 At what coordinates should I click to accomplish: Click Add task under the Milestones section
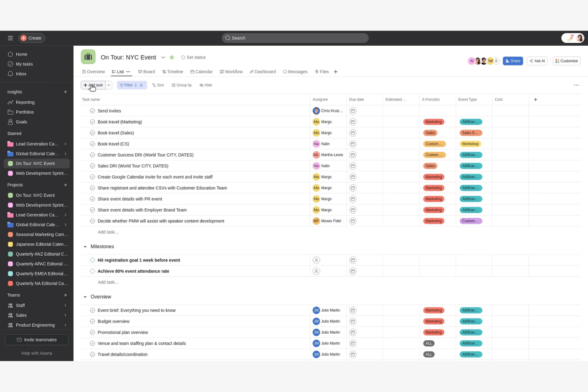pos(108,282)
